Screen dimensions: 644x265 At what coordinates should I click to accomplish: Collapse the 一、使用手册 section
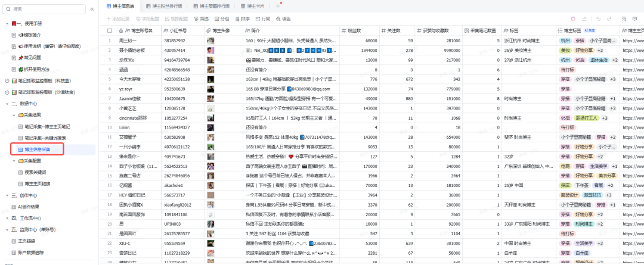7,24
